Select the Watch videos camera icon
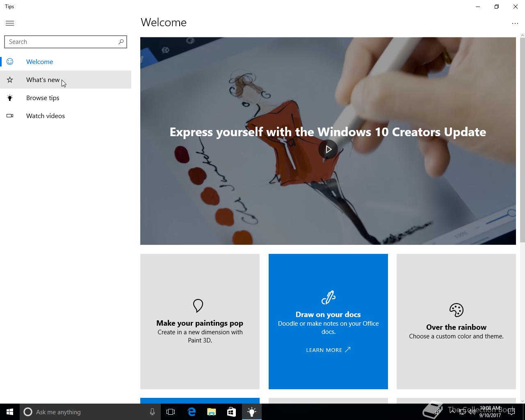 [10, 116]
